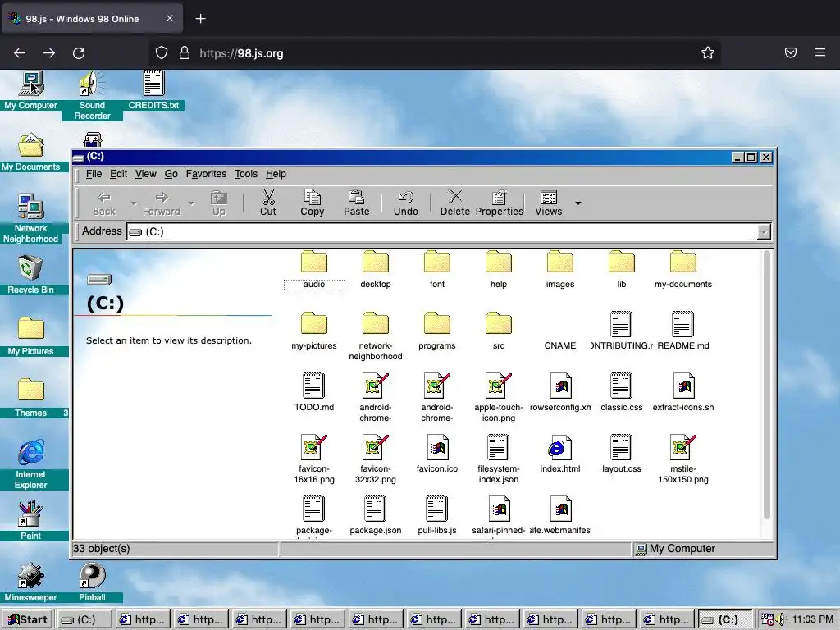The height and width of the screenshot is (630, 840).
Task: Select the my-documents folder
Action: (683, 270)
